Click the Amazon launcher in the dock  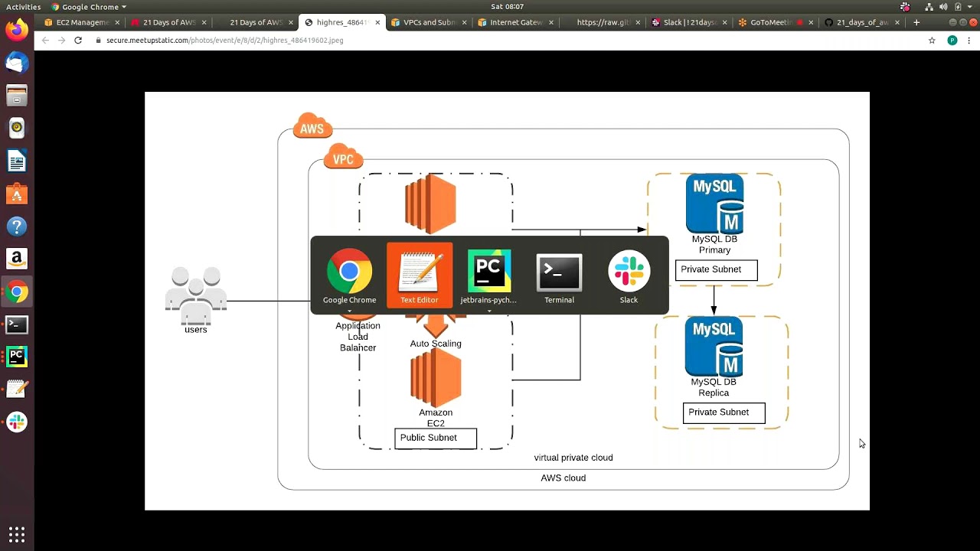(x=17, y=259)
